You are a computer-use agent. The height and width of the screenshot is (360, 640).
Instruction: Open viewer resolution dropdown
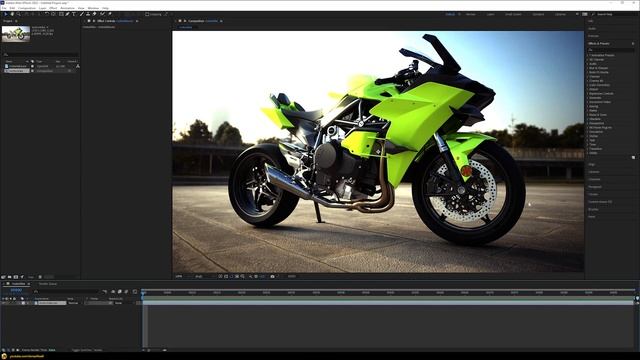click(203, 276)
